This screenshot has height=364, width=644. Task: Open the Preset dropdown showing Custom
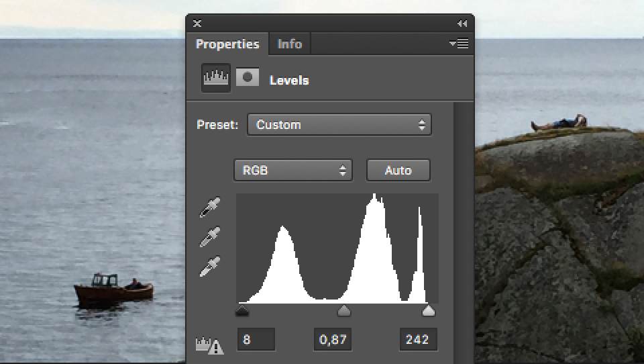(339, 125)
